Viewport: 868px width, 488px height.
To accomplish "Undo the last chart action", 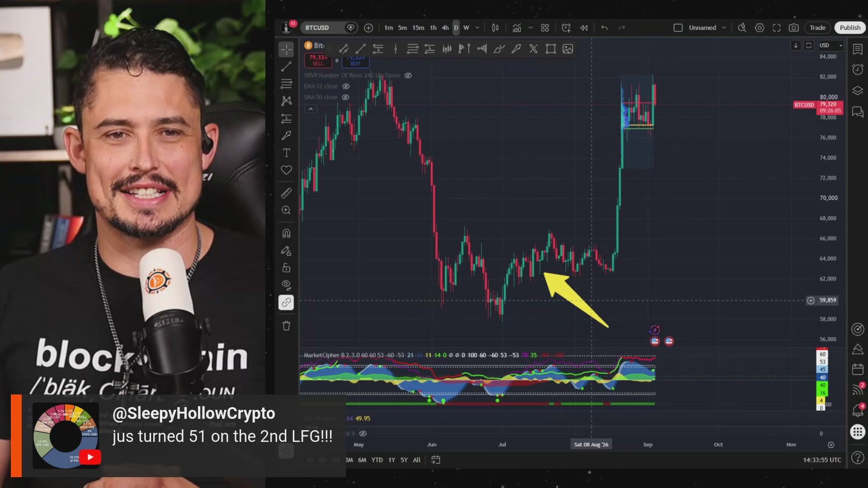I will click(x=604, y=28).
